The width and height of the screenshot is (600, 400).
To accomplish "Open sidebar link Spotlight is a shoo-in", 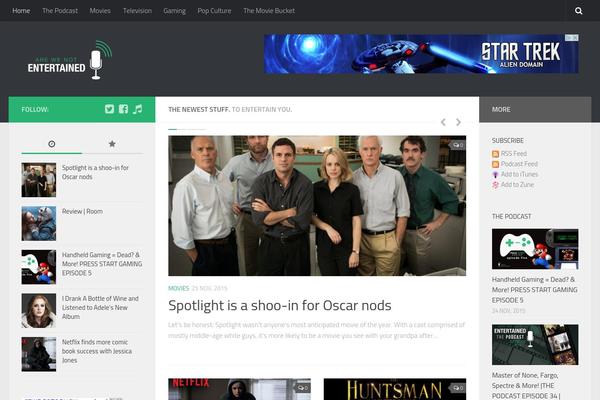I will pyautogui.click(x=95, y=172).
